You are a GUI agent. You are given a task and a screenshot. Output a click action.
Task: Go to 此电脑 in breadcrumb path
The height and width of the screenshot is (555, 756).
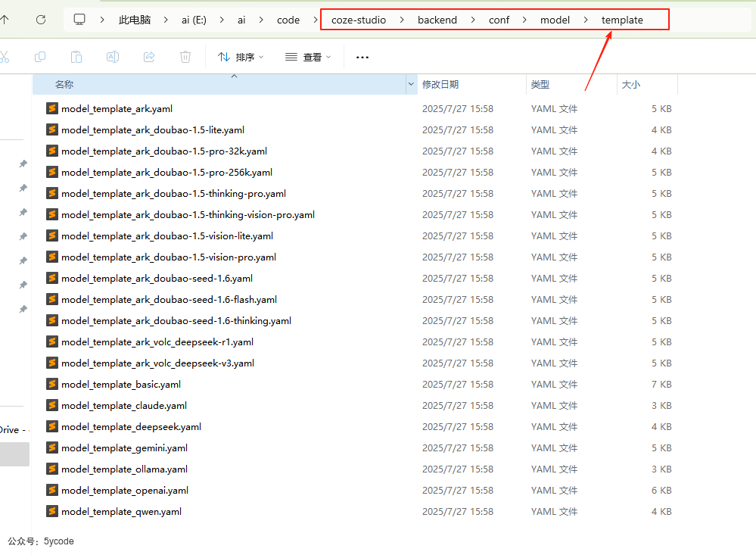pyautogui.click(x=135, y=20)
